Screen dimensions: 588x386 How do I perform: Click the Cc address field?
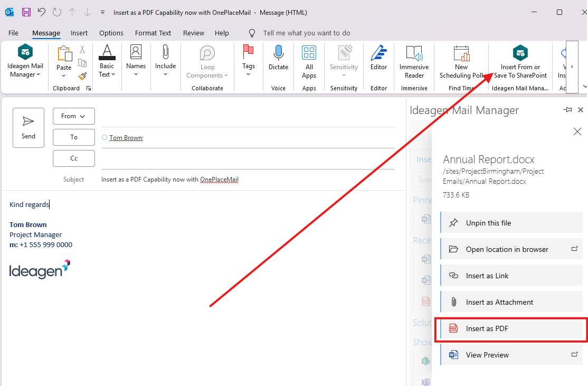point(248,158)
